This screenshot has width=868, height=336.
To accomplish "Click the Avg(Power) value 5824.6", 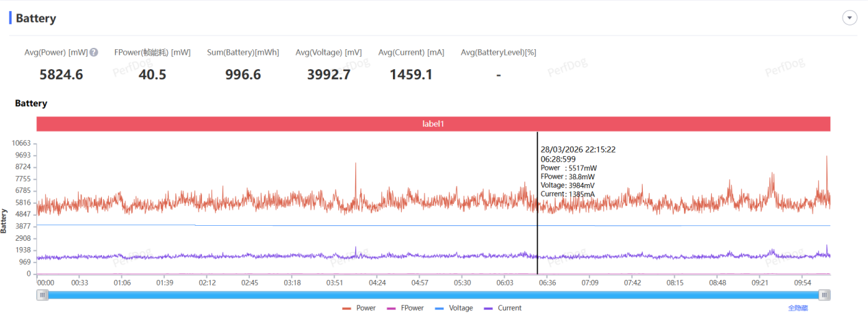I will point(61,75).
